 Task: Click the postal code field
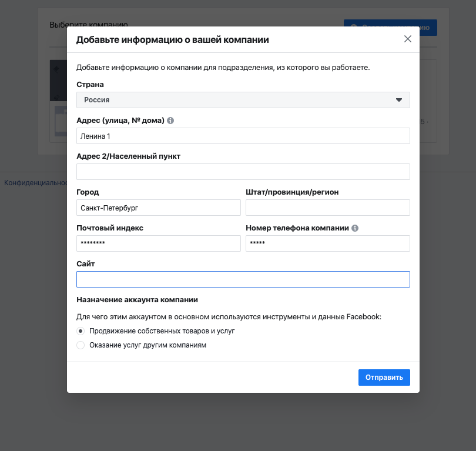(x=159, y=243)
